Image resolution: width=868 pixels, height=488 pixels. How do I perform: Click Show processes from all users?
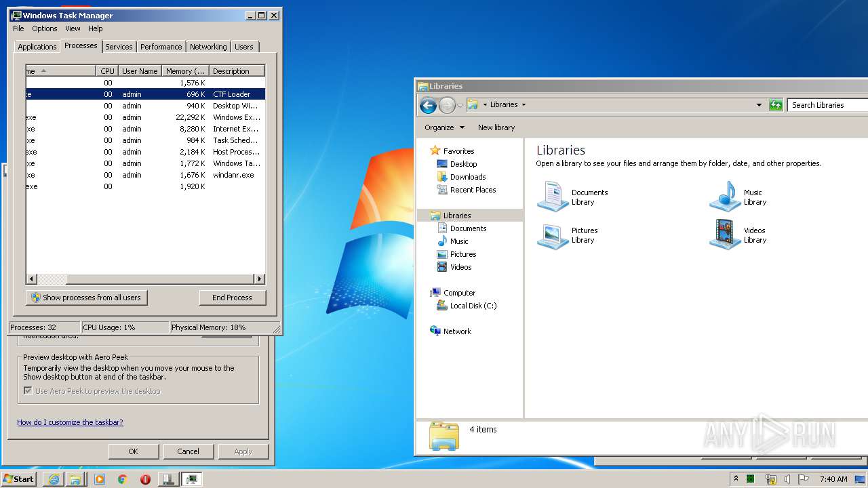click(x=86, y=298)
